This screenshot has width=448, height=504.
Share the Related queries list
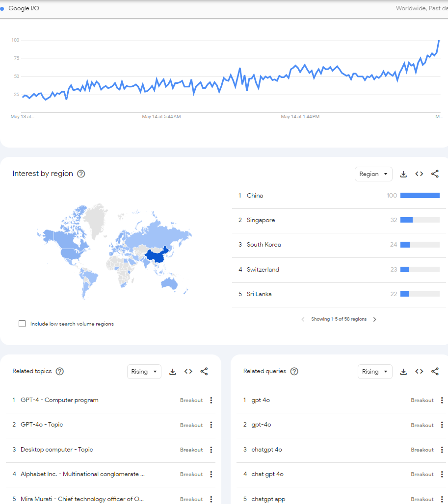[435, 372]
